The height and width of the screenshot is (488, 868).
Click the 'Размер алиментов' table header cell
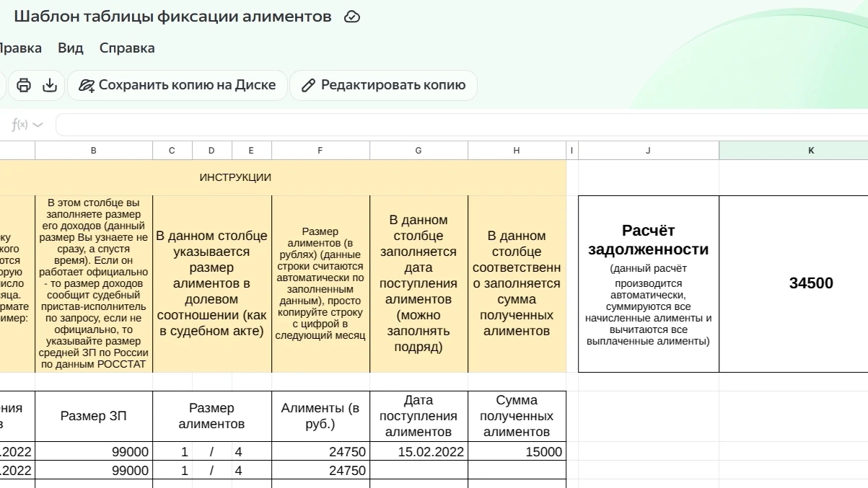(212, 416)
